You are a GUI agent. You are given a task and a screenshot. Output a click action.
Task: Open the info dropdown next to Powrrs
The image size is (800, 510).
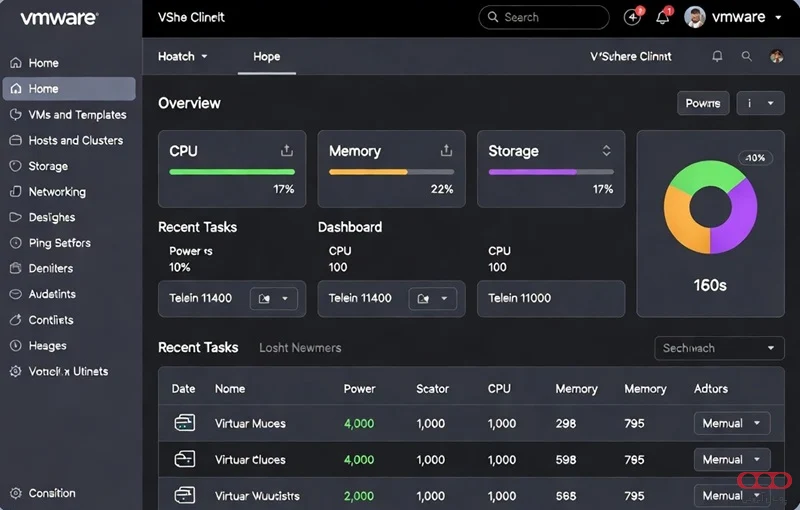point(760,104)
